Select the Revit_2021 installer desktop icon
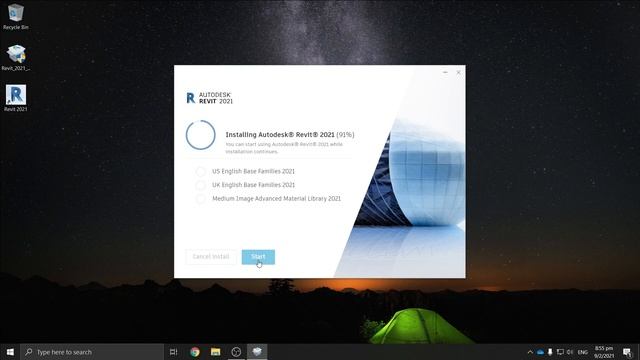 pyautogui.click(x=16, y=58)
